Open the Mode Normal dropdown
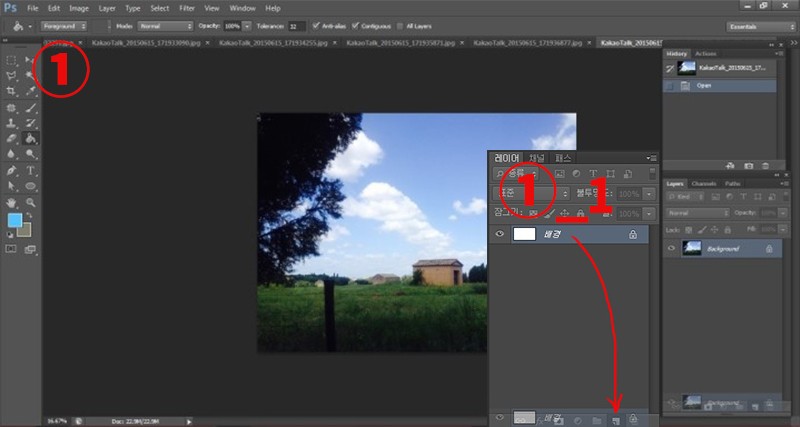Image resolution: width=800 pixels, height=427 pixels. pos(166,26)
